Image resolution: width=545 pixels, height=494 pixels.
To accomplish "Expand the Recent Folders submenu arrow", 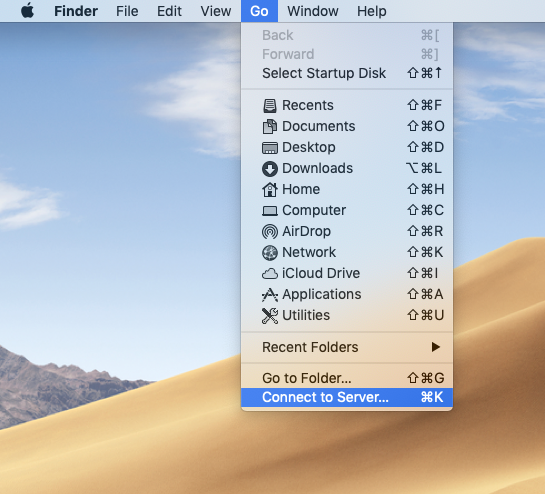I will point(436,347).
